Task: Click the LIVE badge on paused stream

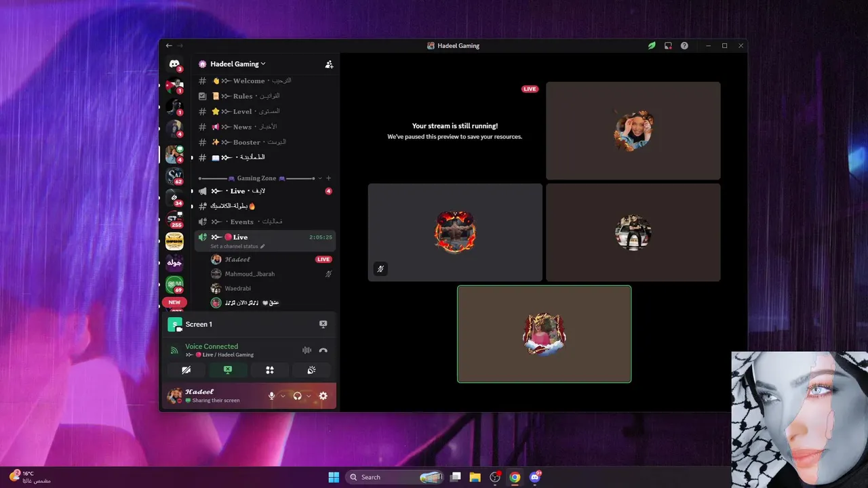Action: (x=530, y=89)
